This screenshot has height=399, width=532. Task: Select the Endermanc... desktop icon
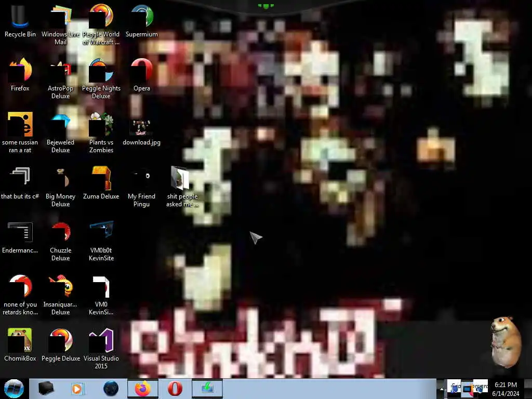pos(20,237)
